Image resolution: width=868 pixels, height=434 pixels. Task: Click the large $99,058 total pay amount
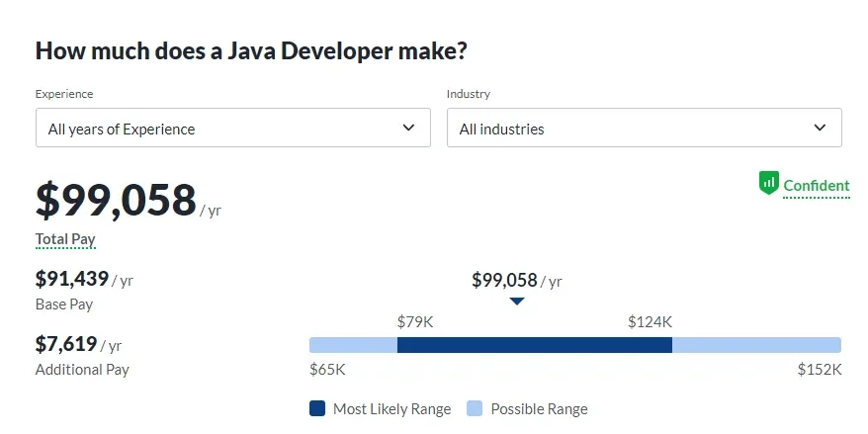point(116,200)
